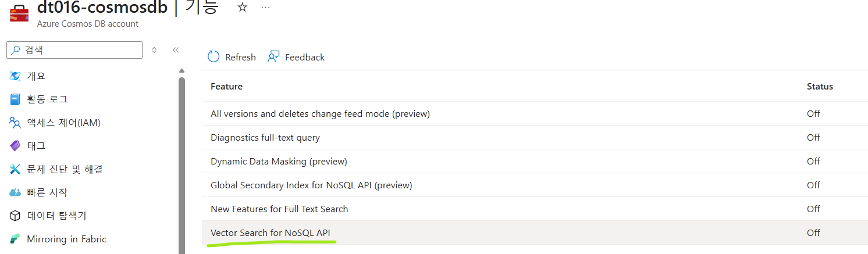Click the 문제 진단 및 해결 wrench icon

(15, 169)
